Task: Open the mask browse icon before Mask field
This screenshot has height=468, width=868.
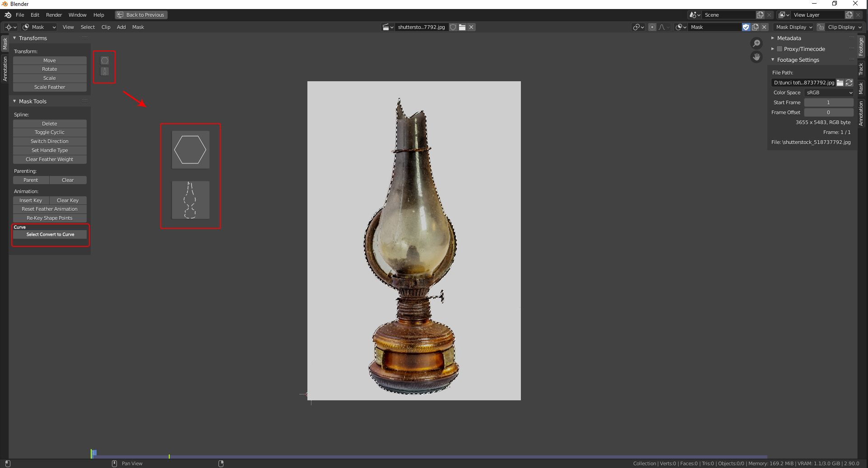Action: click(681, 27)
